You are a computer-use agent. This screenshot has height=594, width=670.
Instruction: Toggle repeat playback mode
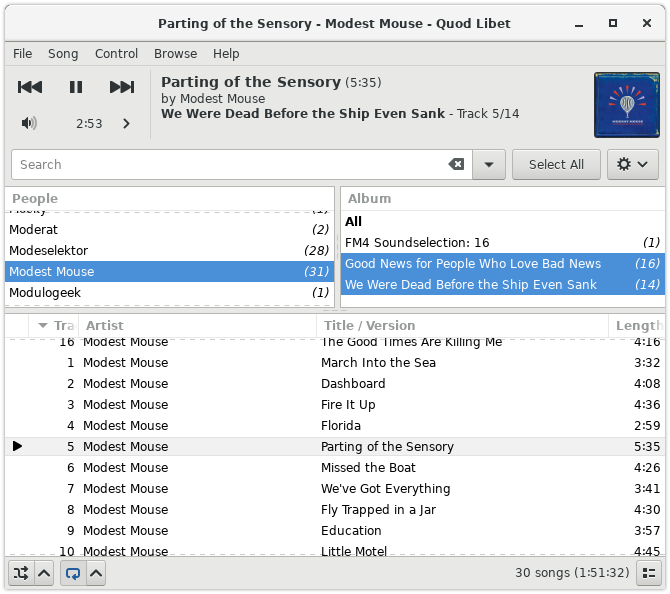pyautogui.click(x=72, y=573)
